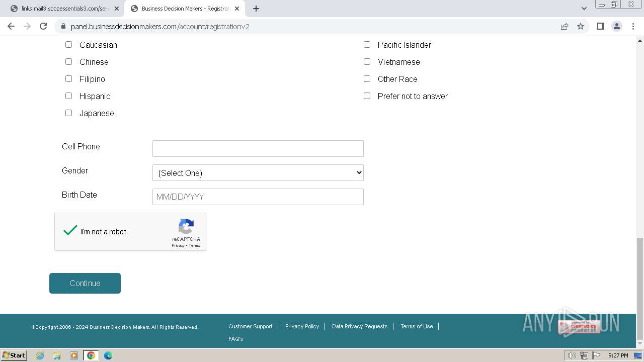
Task: Launch the media player from the taskbar
Action: (x=74, y=355)
